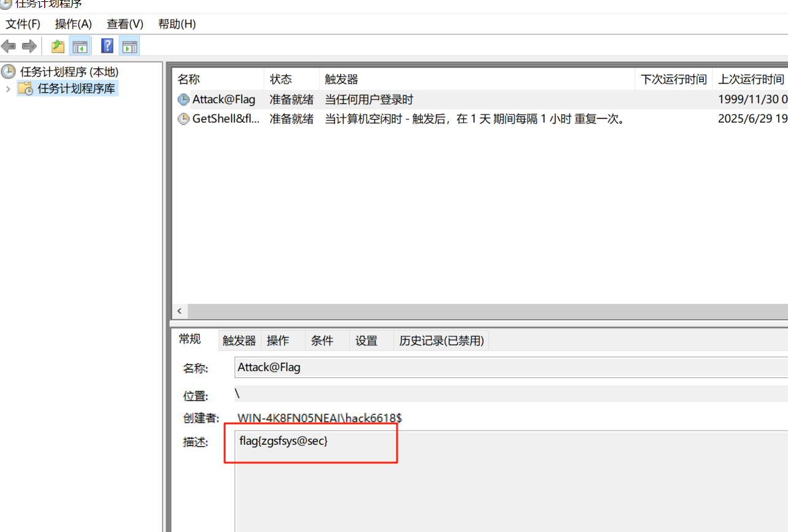
Task: Sort by the 状态 column header
Action: click(292, 79)
